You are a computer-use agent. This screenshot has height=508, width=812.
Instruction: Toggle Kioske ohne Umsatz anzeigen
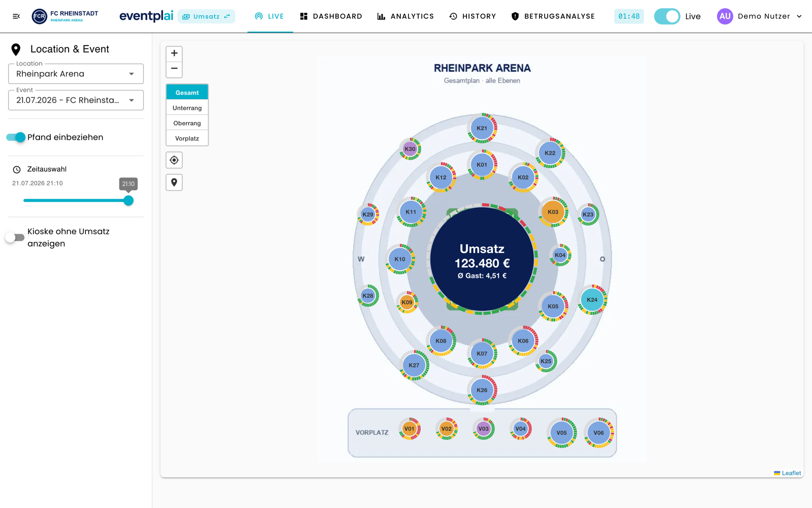pyautogui.click(x=15, y=237)
